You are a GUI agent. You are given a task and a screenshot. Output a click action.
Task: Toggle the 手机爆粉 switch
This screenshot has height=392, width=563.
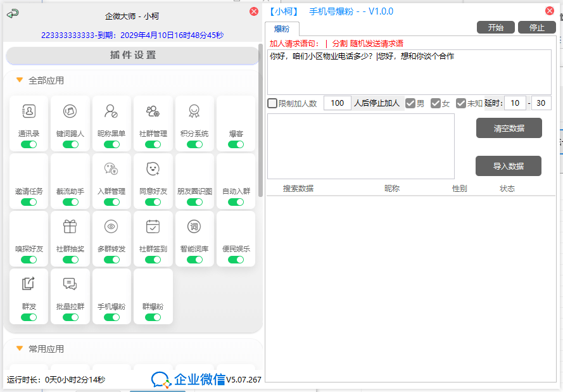[x=111, y=317]
